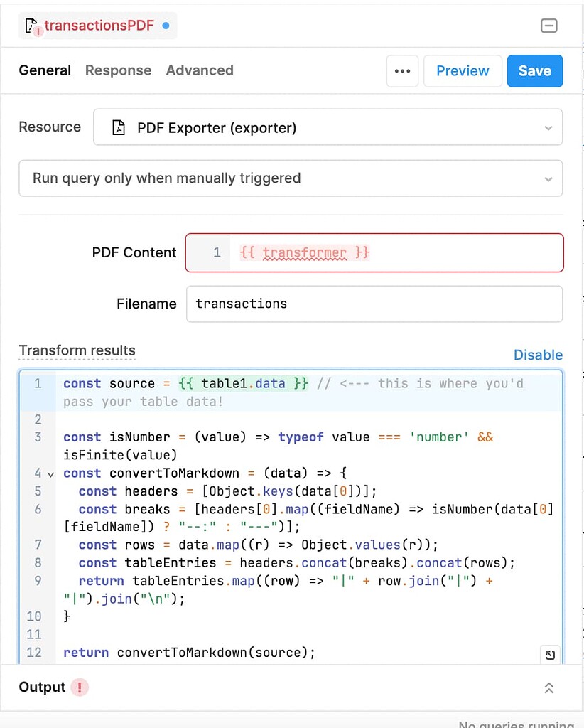Click the Preview button
The image size is (584, 728).
463,70
